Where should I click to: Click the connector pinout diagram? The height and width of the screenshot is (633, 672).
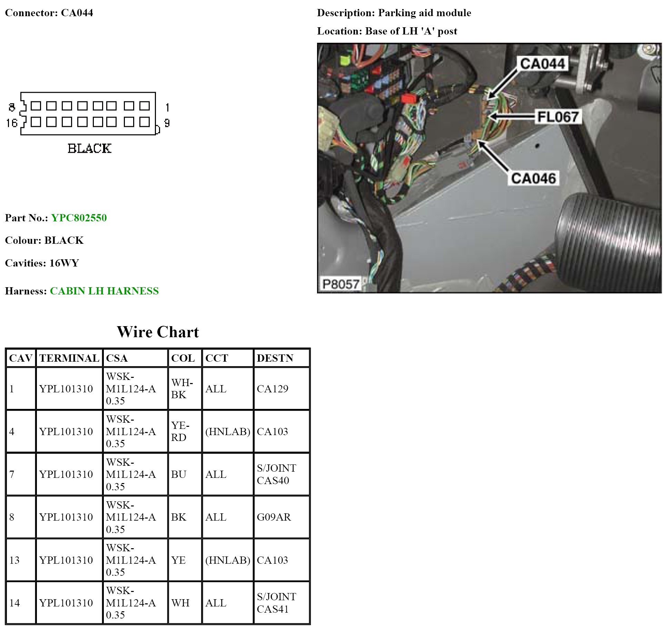(x=88, y=114)
